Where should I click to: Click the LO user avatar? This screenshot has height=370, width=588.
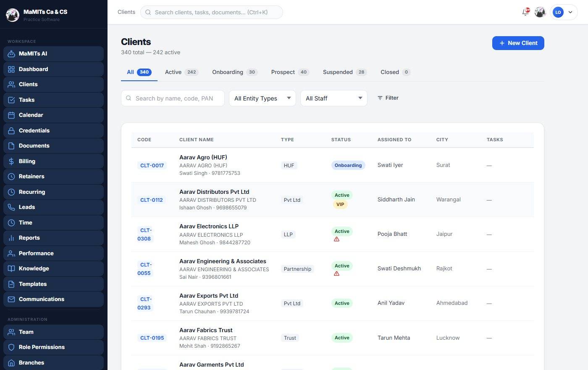point(558,12)
